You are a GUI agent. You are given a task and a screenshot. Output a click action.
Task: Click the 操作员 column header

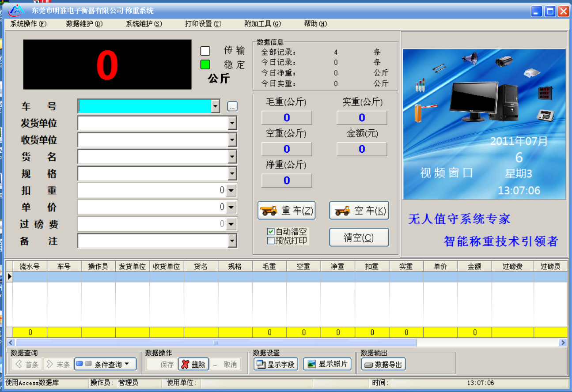(98, 267)
